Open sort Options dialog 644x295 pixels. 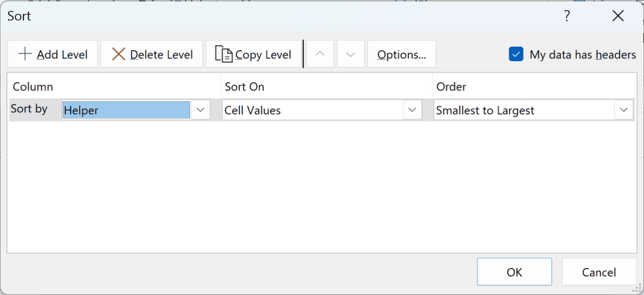[401, 54]
